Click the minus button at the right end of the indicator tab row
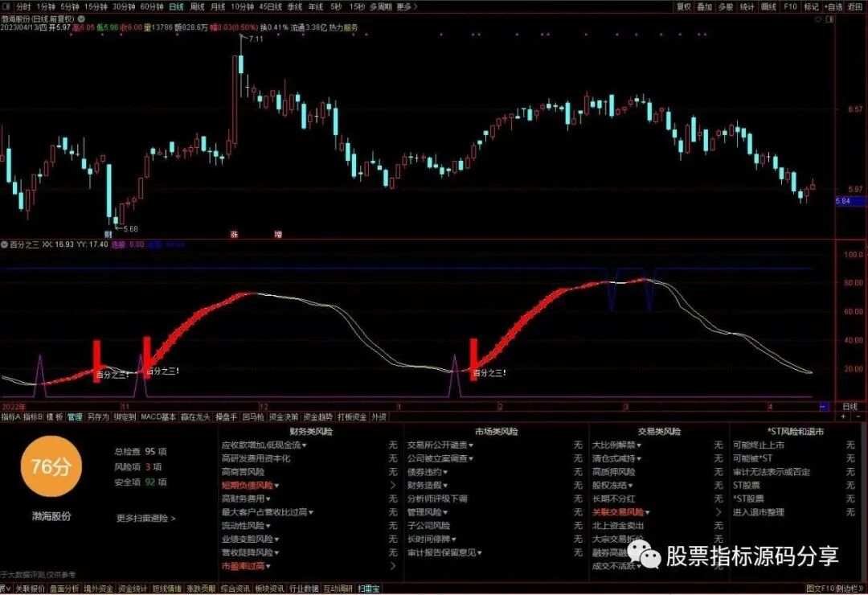This screenshot has width=868, height=595. point(858,416)
